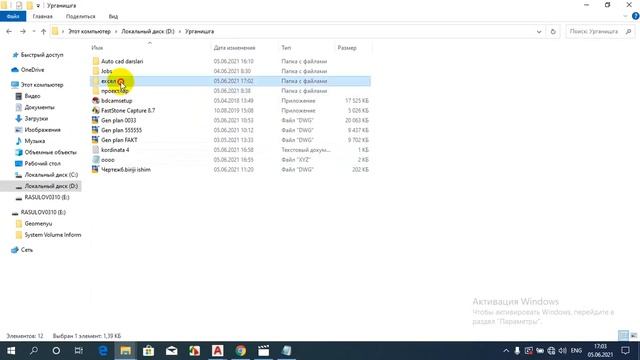Sort by the Тип column header
Screen dimensions: 640x360
click(x=286, y=48)
